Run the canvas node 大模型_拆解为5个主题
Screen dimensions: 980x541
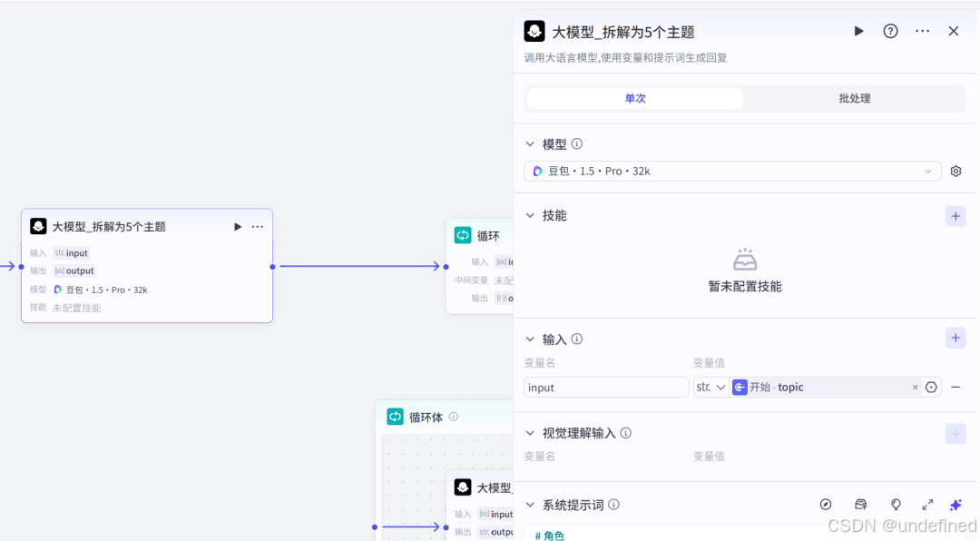(238, 227)
